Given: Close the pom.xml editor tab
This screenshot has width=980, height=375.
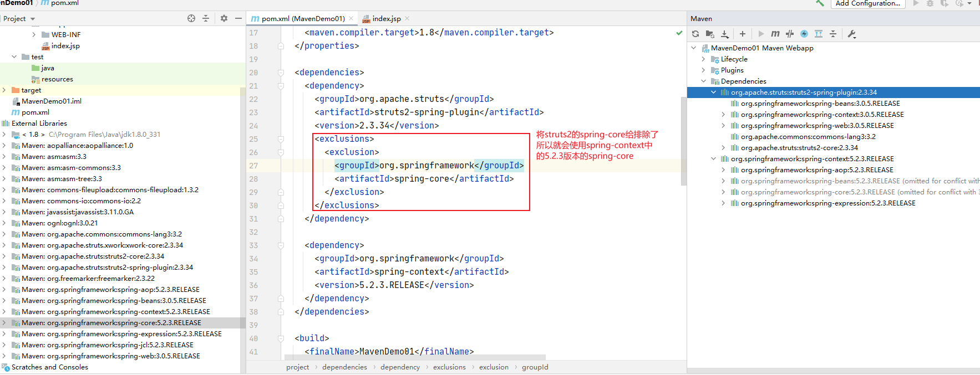Looking at the screenshot, I should (351, 18).
